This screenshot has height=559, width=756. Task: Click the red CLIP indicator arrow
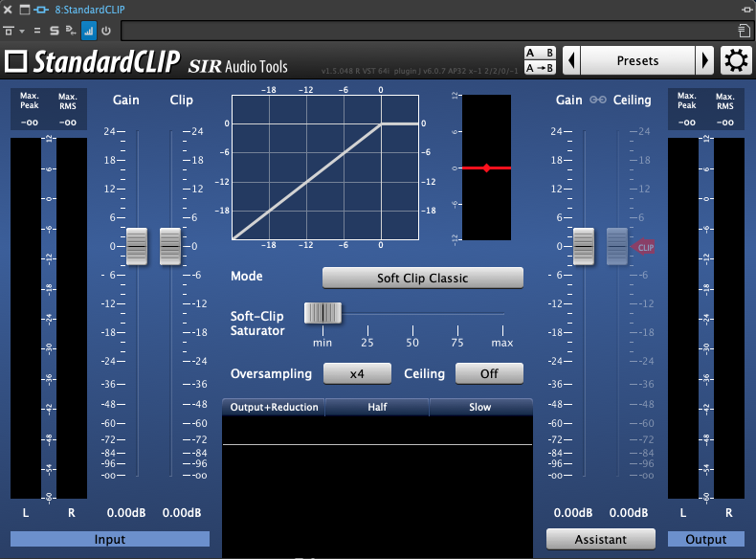643,247
